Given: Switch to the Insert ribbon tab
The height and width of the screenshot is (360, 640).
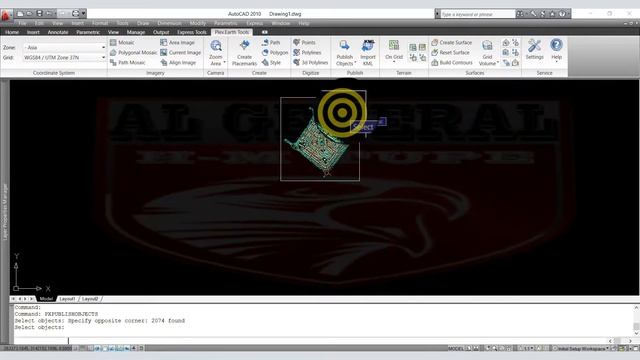Looking at the screenshot, I should [x=33, y=32].
